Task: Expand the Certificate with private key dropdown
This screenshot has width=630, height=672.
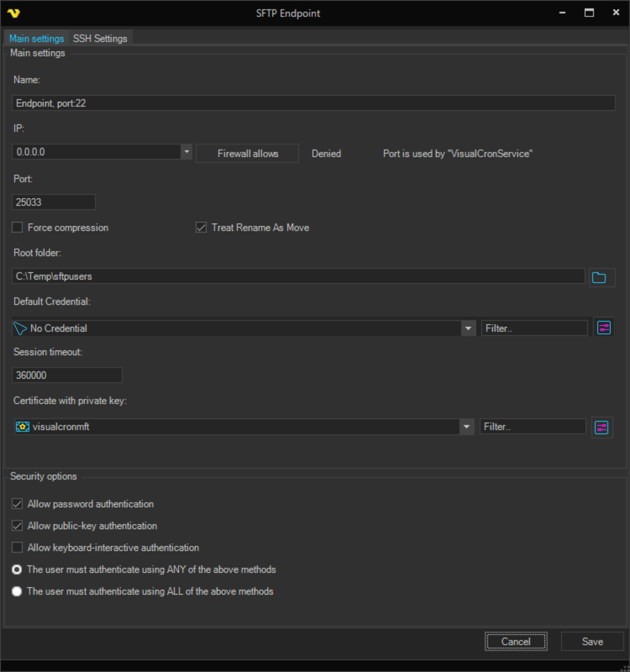Action: tap(466, 427)
